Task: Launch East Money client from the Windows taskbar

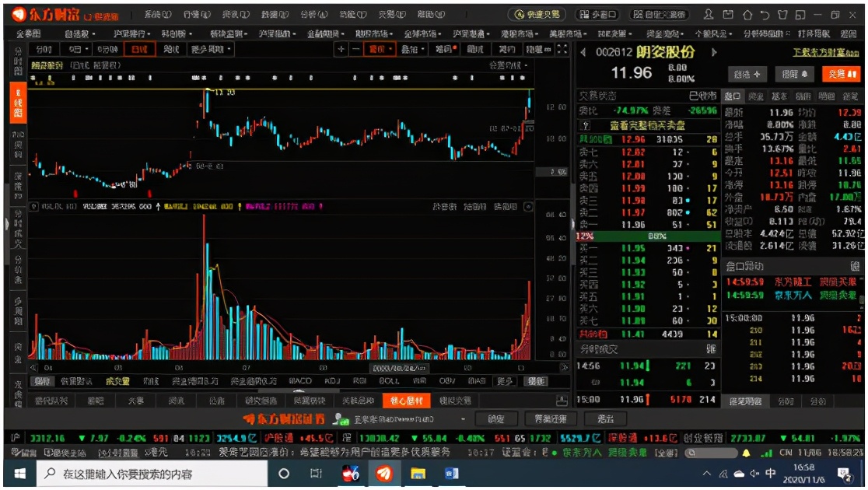Action: pyautogui.click(x=383, y=476)
